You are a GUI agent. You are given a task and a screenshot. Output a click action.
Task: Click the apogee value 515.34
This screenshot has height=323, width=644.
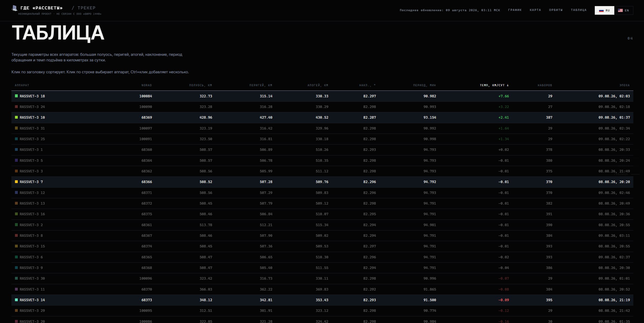322,225
